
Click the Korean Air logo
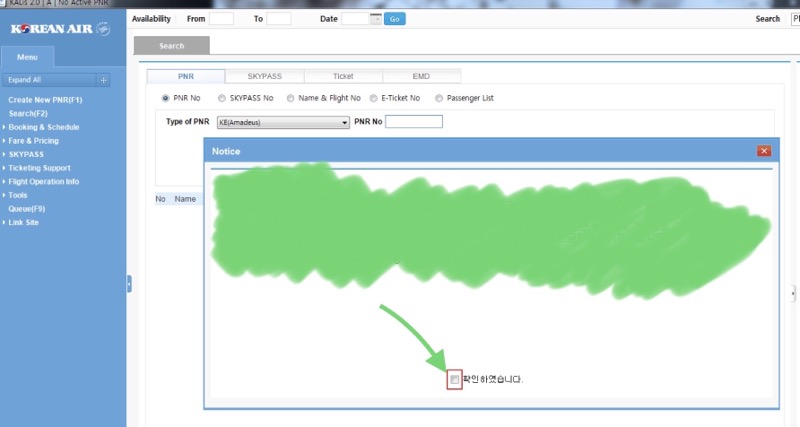point(60,28)
